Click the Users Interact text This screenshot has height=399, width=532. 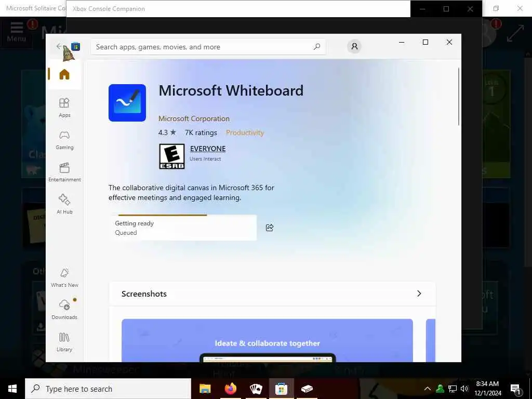(205, 159)
